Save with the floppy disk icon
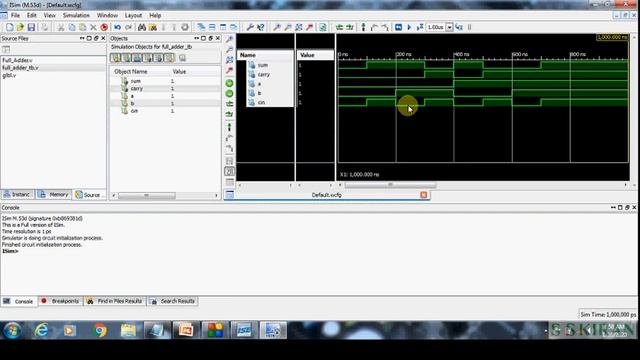640x360 pixels. tap(31, 27)
